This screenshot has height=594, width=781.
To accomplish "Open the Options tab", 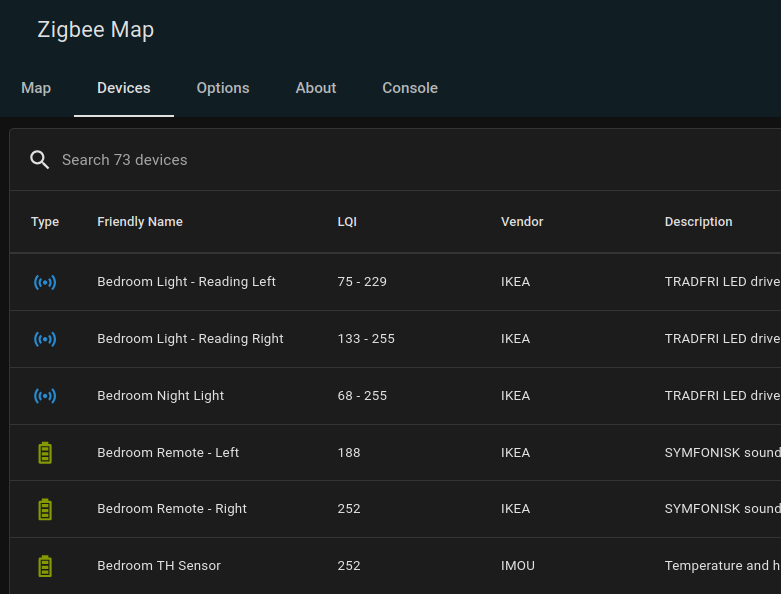I will click(223, 88).
